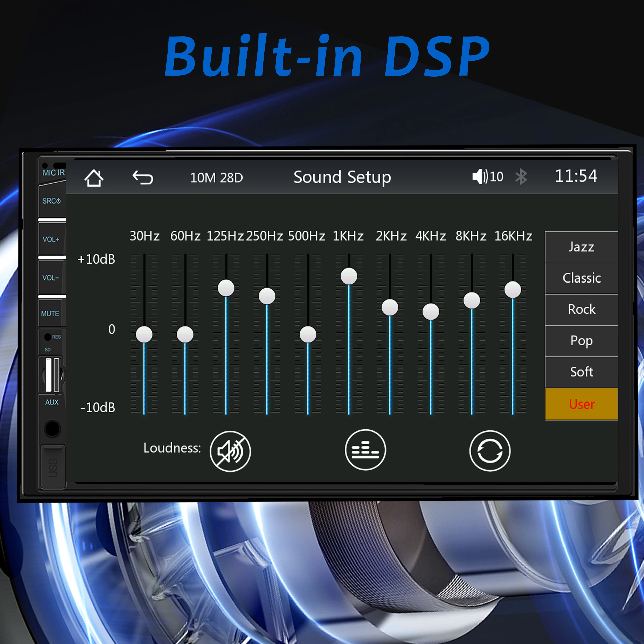Select the User preset
The height and width of the screenshot is (644, 644).
coord(581,404)
